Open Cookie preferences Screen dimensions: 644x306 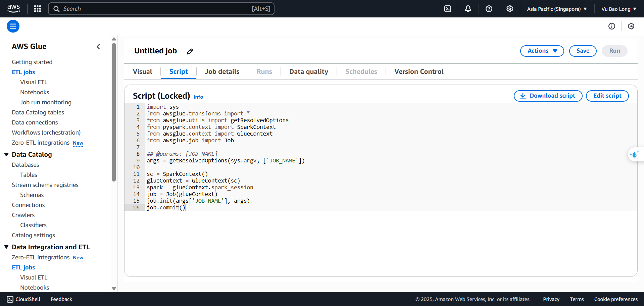tap(616, 299)
